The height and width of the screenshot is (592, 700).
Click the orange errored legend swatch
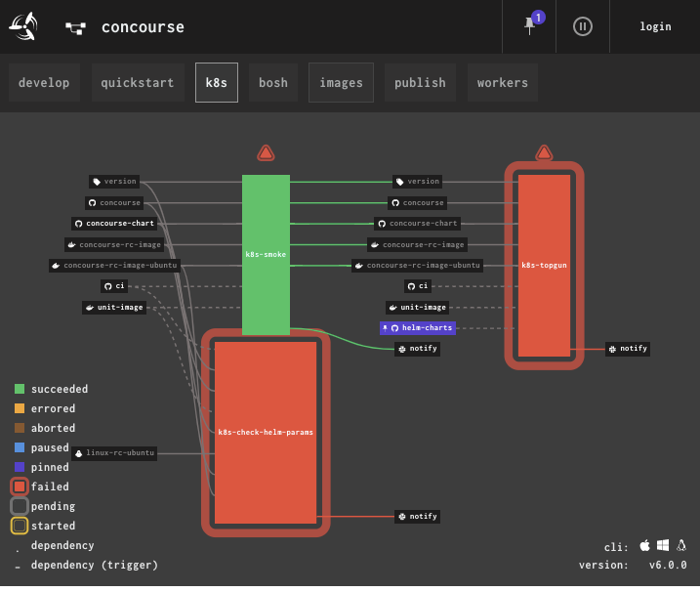pos(20,408)
